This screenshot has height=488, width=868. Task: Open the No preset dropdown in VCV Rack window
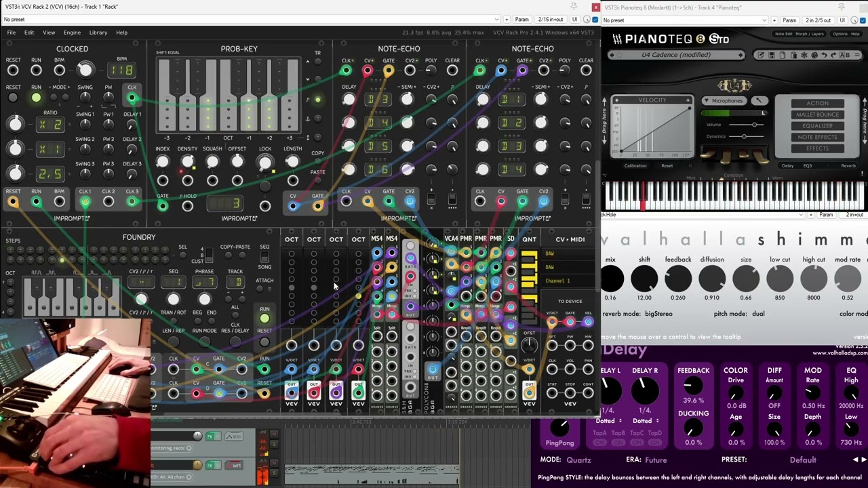click(251, 20)
